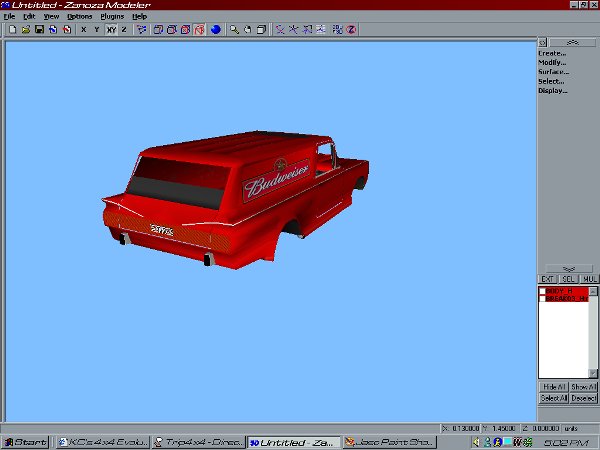Click the small square beside the collapse bar
Image resolution: width=600 pixels, height=450 pixels.
pyautogui.click(x=542, y=42)
